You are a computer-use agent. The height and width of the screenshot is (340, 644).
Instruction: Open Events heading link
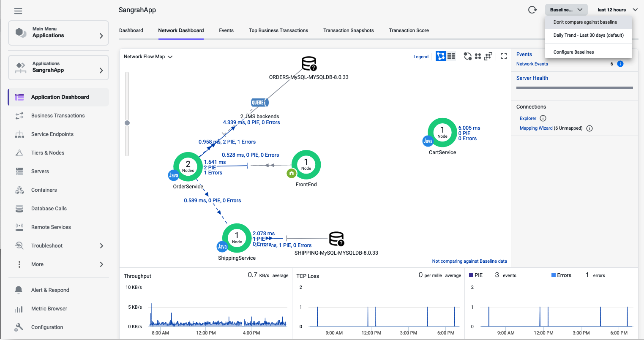point(524,54)
